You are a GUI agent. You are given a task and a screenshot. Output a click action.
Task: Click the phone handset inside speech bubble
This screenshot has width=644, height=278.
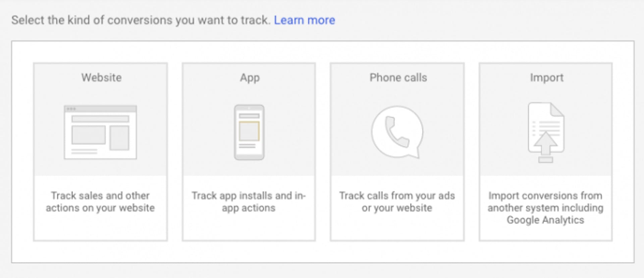397,132
